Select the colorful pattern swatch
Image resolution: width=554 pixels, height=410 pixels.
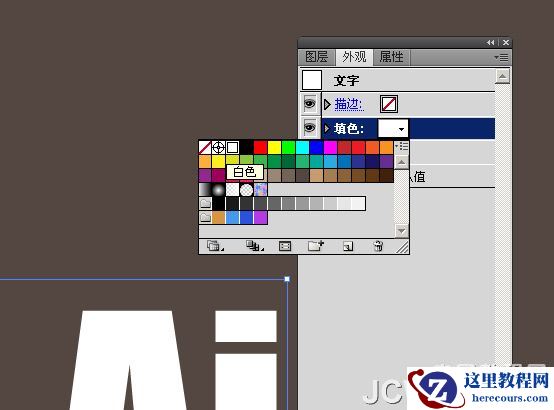(260, 189)
